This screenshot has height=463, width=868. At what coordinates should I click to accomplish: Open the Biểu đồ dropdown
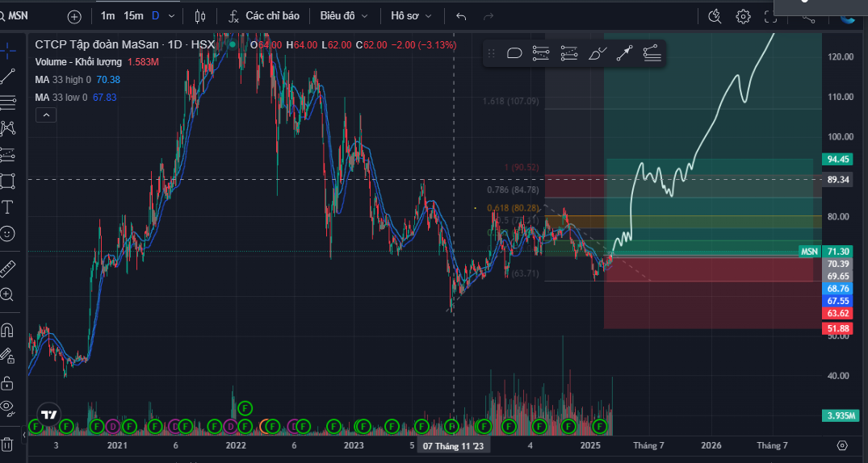344,16
